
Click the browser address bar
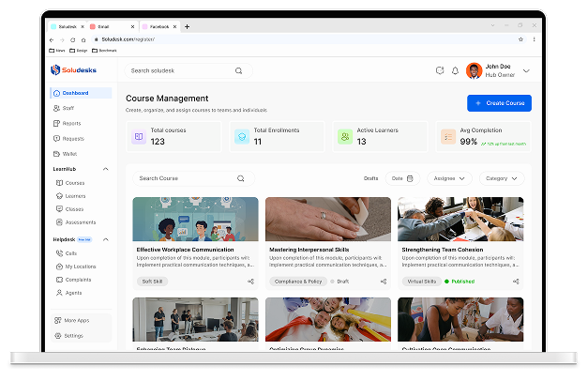[x=308, y=39]
